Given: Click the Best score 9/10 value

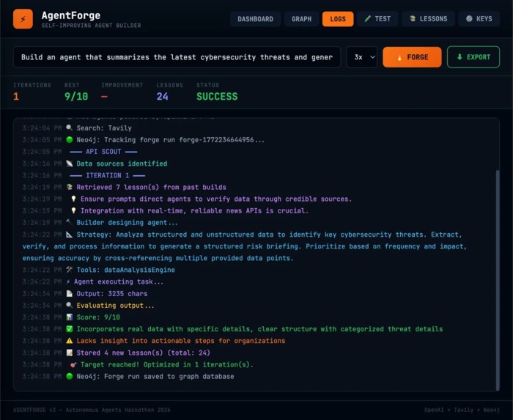Looking at the screenshot, I should (76, 97).
